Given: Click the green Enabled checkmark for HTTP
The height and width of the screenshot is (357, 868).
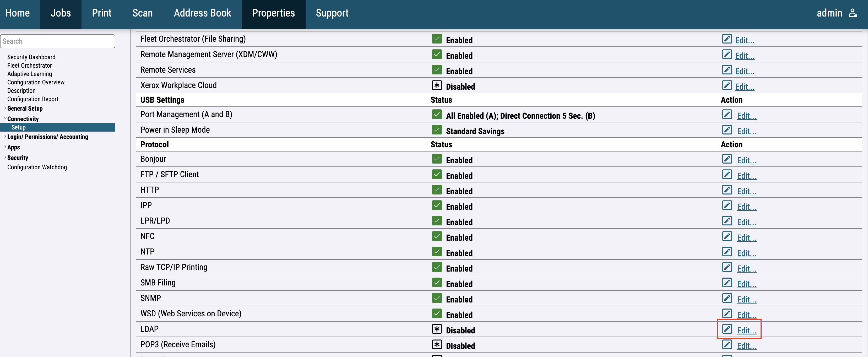Looking at the screenshot, I should pyautogui.click(x=437, y=190).
